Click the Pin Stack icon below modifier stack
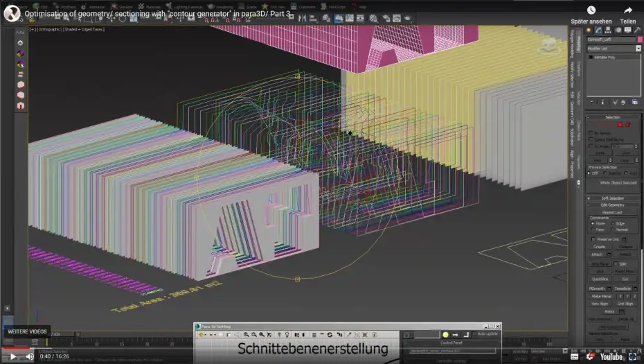The width and height of the screenshot is (644, 364). pos(591,102)
